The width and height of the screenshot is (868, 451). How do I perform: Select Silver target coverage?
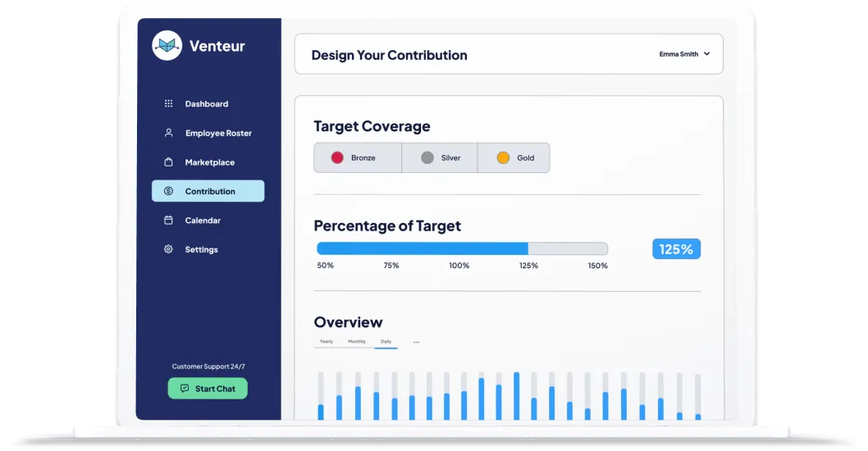(x=440, y=157)
